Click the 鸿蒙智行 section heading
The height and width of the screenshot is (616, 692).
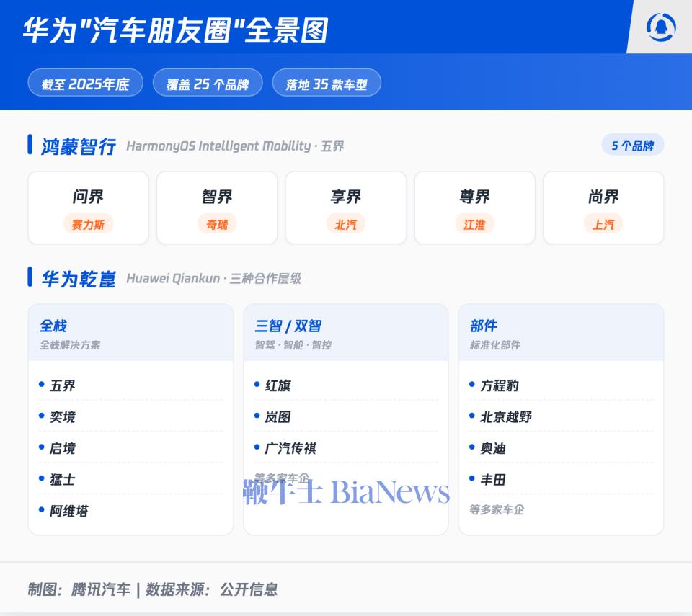(x=79, y=146)
